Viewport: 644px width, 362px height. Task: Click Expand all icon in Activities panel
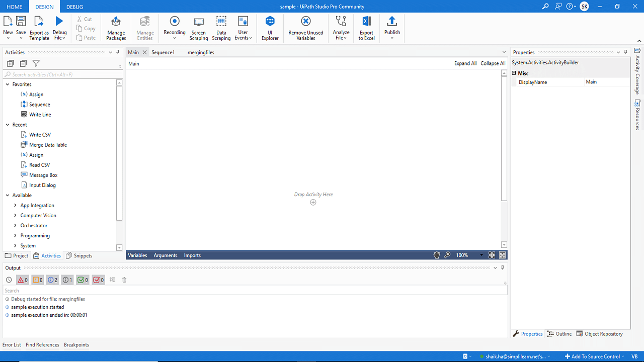[x=10, y=63]
